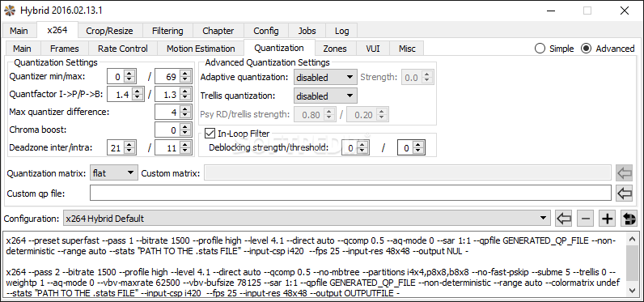Click the custom matrix load arrow icon
The image size is (644, 302).
tap(625, 173)
